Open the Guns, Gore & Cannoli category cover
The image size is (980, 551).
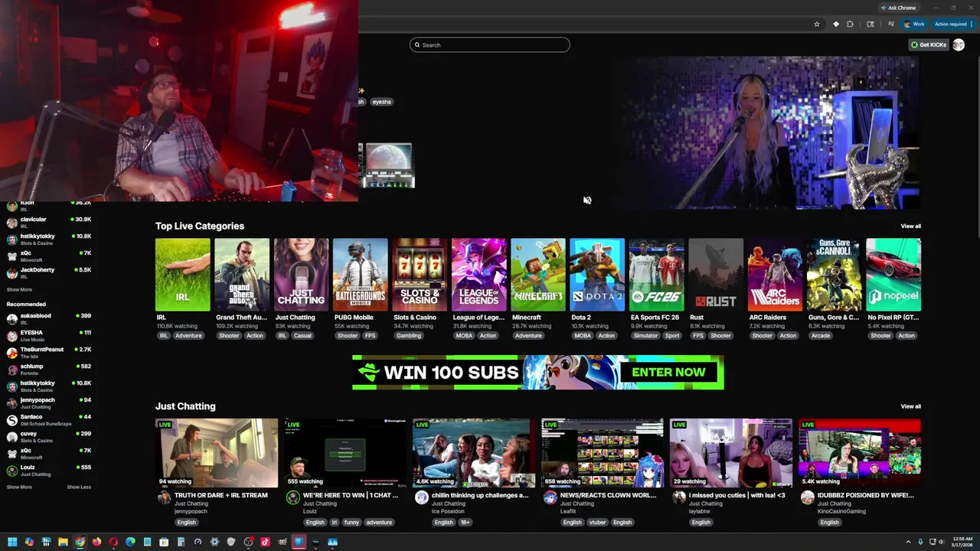coord(835,275)
